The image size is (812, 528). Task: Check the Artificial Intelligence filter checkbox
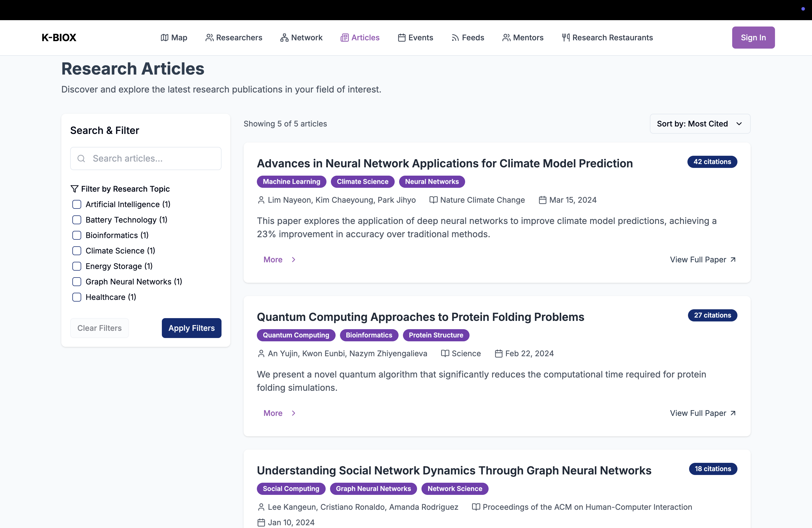point(77,204)
